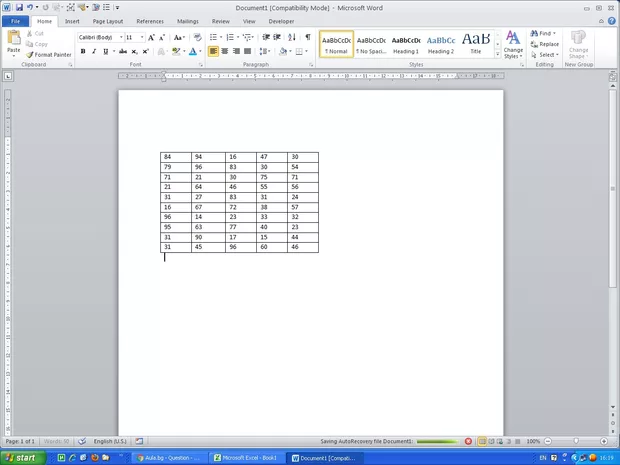Decrease the paragraph indent
Screen dimensions: 620x465
click(266, 37)
